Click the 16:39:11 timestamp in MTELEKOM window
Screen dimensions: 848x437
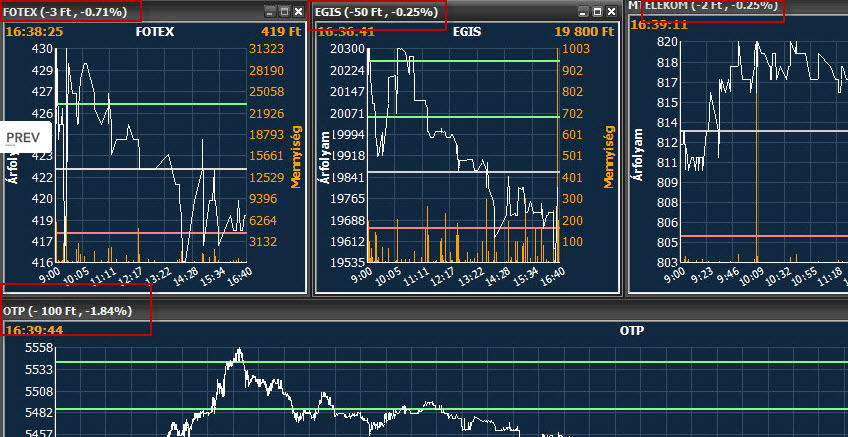click(658, 25)
